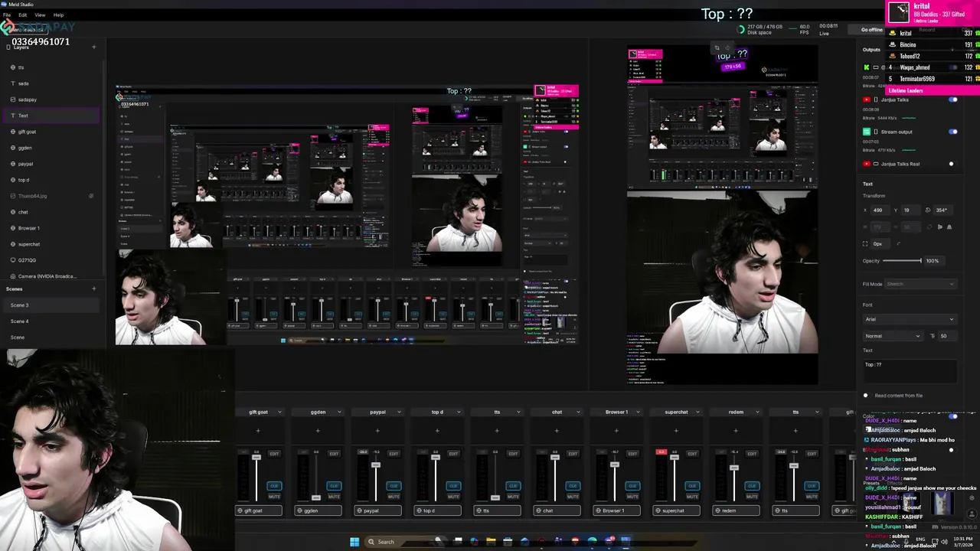Click the Go offline button
This screenshot has width=980, height=551.
[872, 30]
